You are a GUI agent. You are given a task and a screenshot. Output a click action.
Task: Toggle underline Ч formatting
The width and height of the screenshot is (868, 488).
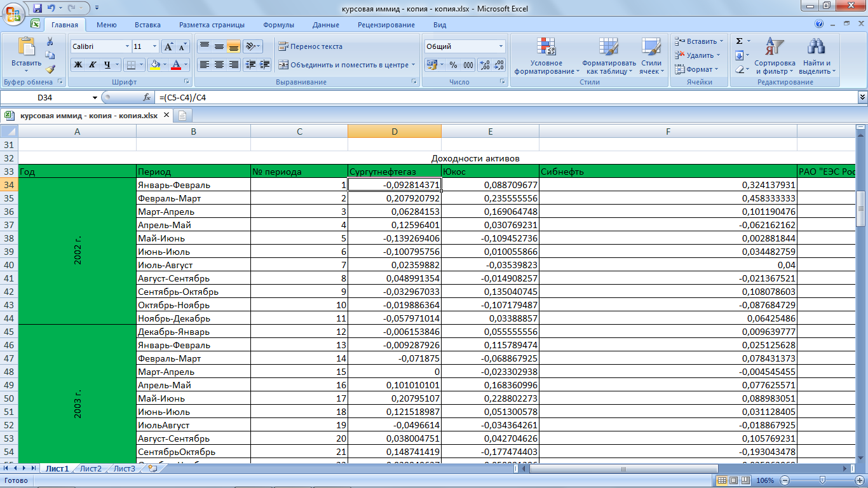click(x=107, y=64)
